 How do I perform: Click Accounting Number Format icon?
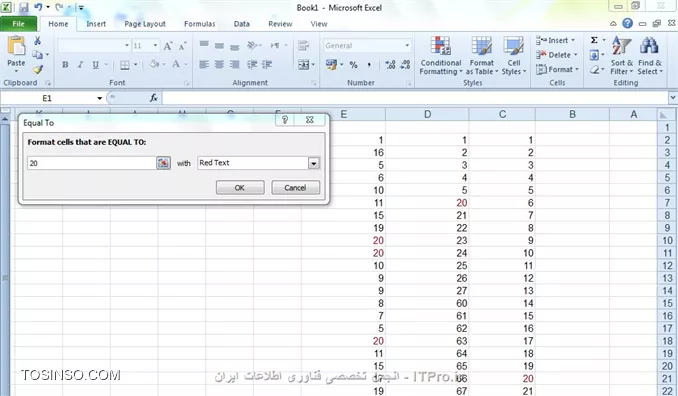pos(331,65)
